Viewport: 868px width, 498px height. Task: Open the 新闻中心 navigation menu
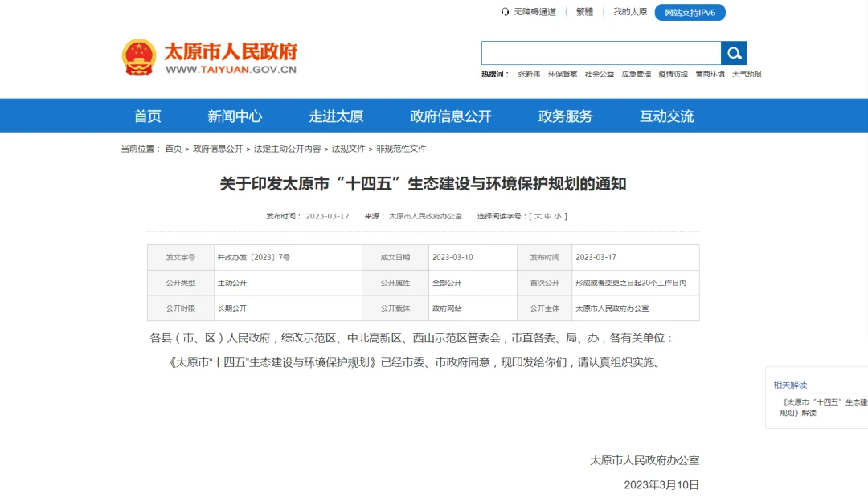[x=235, y=116]
